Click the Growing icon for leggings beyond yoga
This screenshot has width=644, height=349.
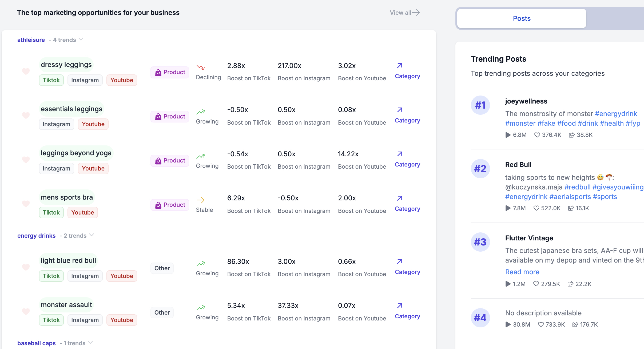201,156
